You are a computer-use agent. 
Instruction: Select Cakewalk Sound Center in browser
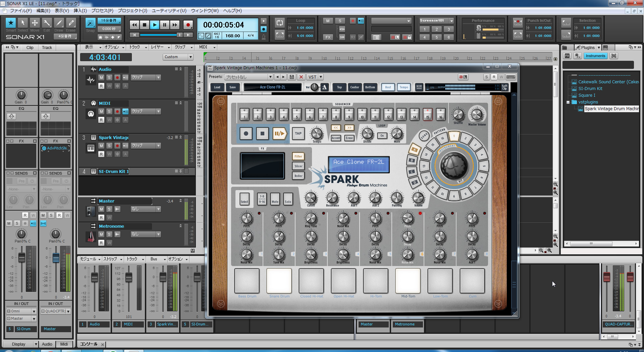pyautogui.click(x=608, y=82)
